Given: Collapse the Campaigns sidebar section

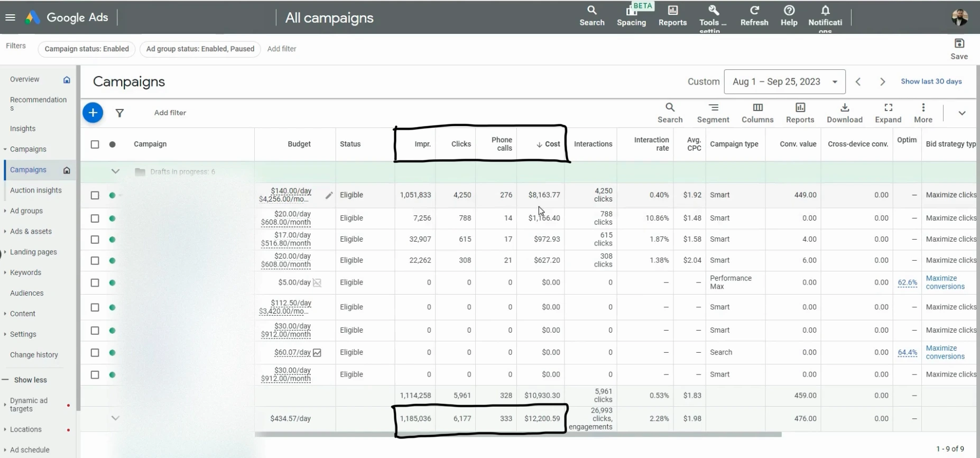Looking at the screenshot, I should [x=5, y=149].
